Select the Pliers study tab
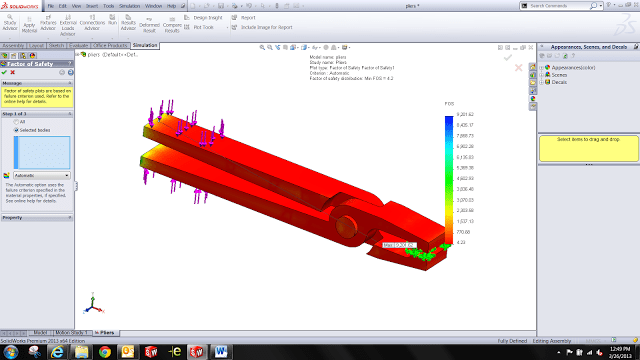 point(105,333)
